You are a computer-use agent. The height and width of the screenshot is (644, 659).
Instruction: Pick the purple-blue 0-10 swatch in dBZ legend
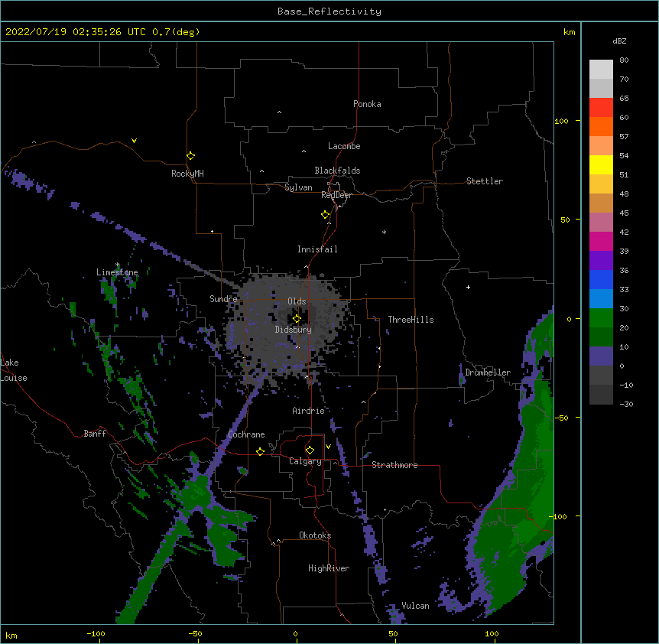[x=601, y=356]
